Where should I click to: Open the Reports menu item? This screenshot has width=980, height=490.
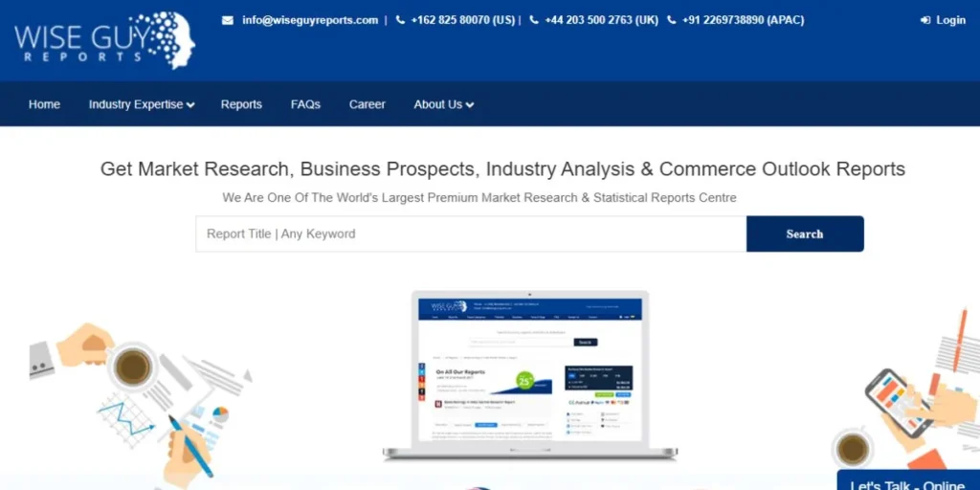pyautogui.click(x=241, y=104)
